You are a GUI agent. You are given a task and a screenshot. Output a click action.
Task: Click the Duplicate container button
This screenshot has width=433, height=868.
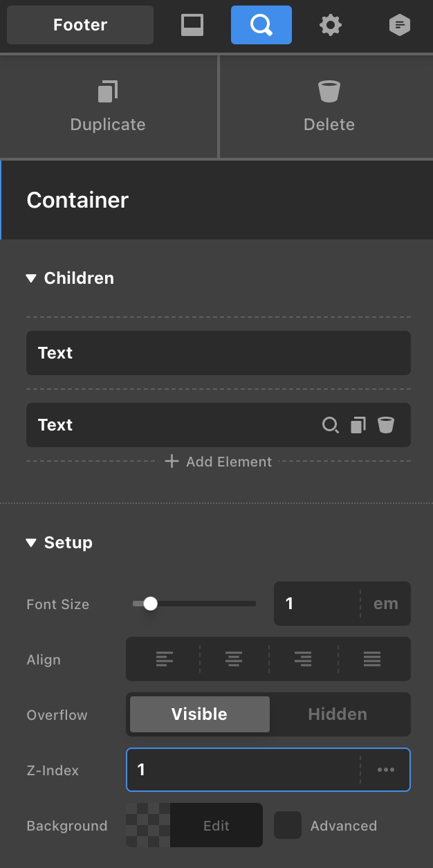pyautogui.click(x=108, y=107)
